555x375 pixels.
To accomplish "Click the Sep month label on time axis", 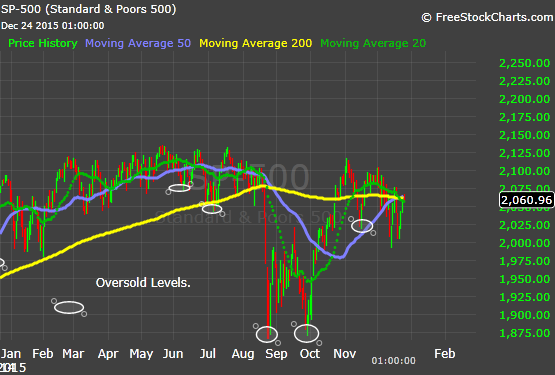I will (276, 354).
